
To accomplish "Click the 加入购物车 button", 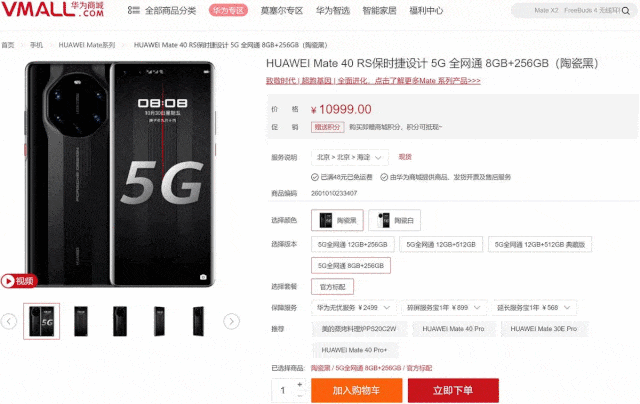I will pyautogui.click(x=356, y=391).
